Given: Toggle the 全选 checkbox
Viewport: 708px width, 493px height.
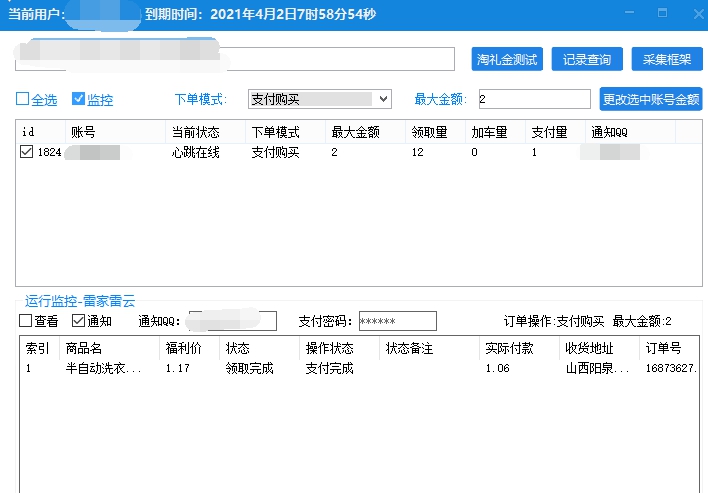Looking at the screenshot, I should coord(23,99).
